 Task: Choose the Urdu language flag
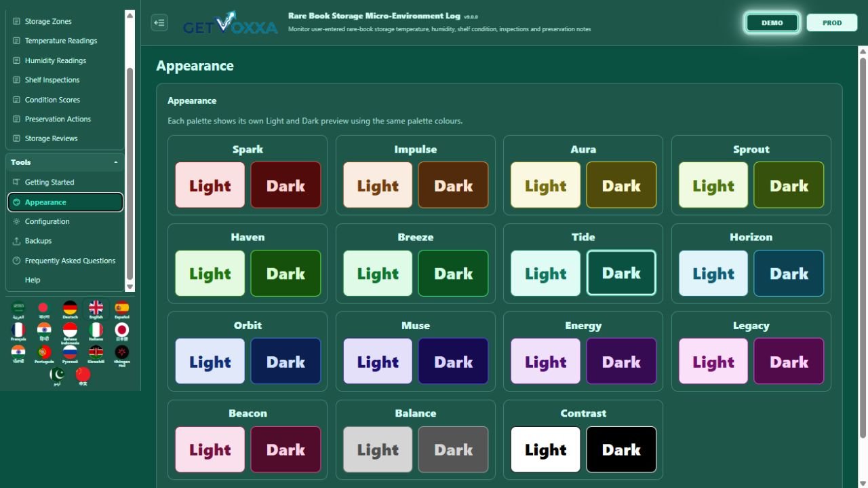pos(57,377)
